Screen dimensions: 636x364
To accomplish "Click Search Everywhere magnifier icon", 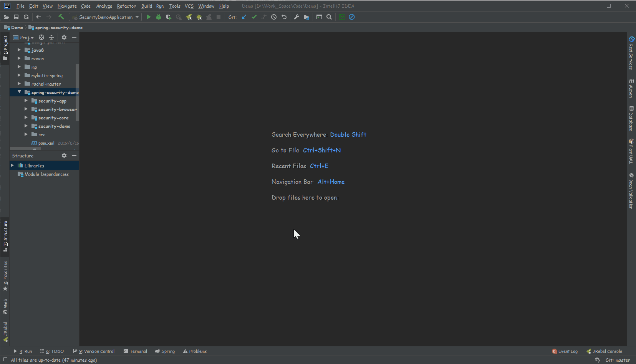I will [x=329, y=17].
